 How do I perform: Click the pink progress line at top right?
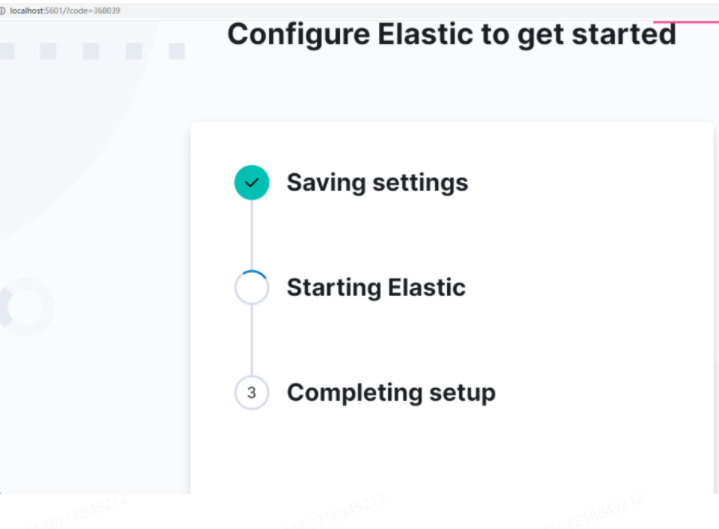tap(686, 22)
